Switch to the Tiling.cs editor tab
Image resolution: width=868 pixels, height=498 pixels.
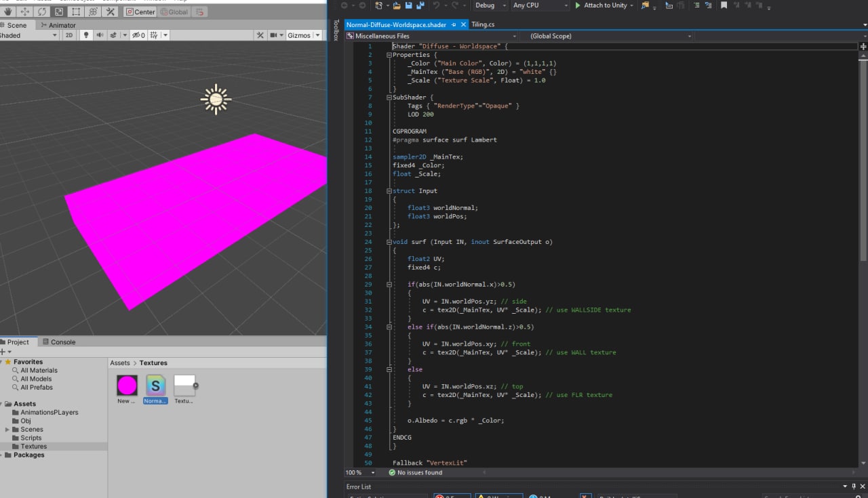tap(483, 24)
